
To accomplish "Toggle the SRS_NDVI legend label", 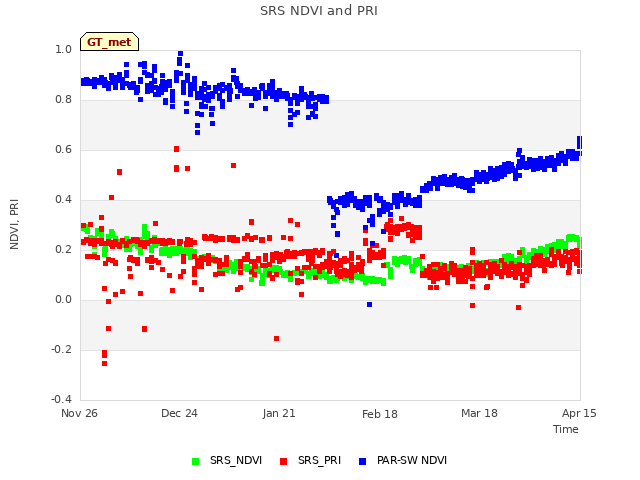I will click(236, 460).
